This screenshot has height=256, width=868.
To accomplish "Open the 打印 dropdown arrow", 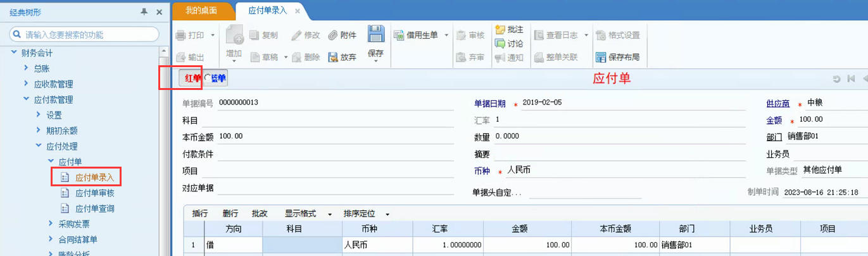I will tap(213, 35).
